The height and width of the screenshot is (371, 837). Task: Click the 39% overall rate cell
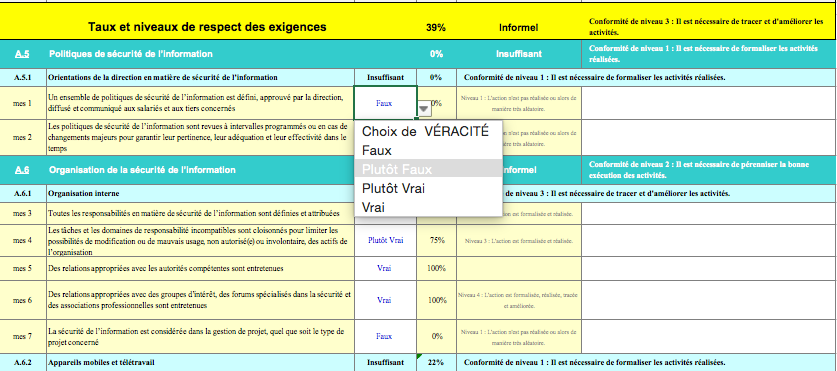click(436, 27)
